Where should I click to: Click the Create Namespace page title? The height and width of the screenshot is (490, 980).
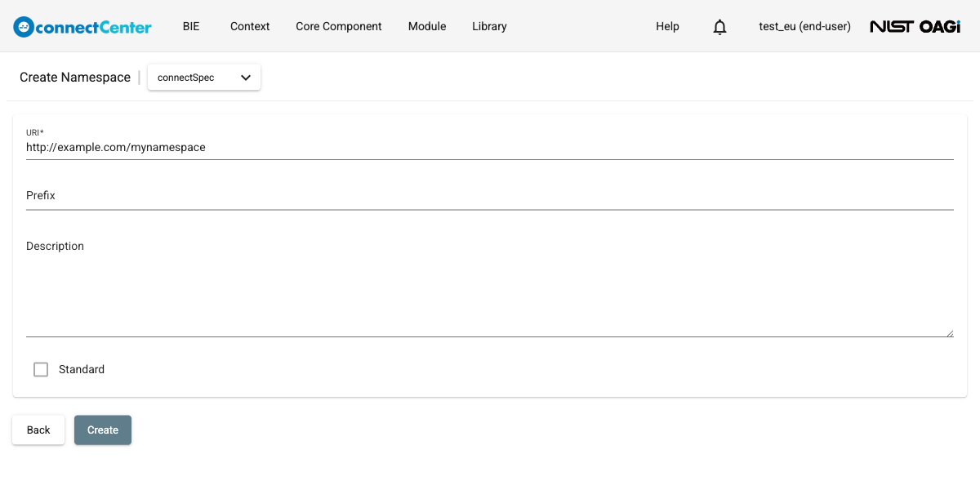click(x=75, y=78)
